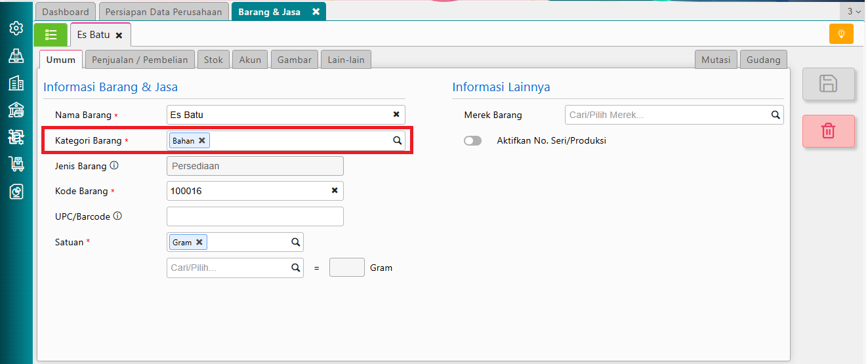Click the Informasi Barang & Jasa heading
Image resolution: width=868 pixels, height=364 pixels.
pos(110,87)
